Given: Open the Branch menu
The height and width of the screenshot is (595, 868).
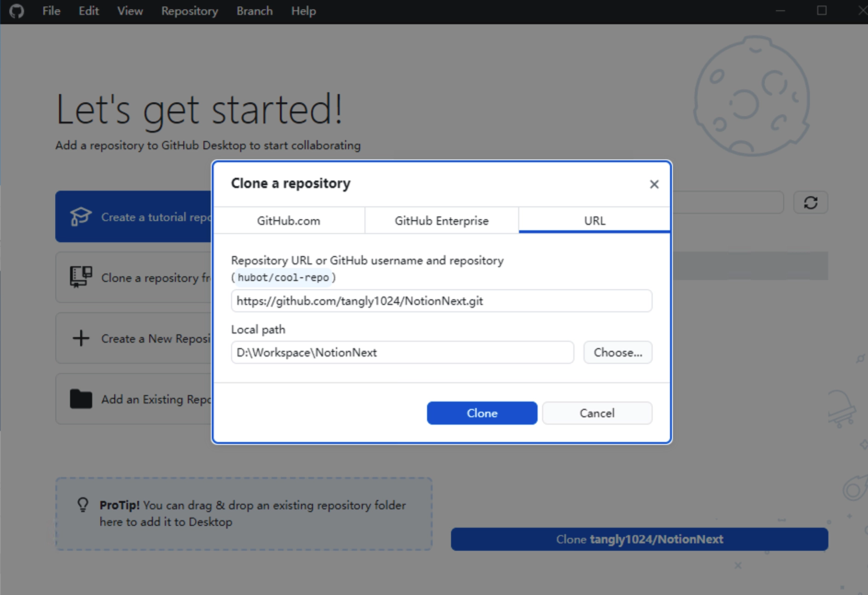Looking at the screenshot, I should [255, 11].
